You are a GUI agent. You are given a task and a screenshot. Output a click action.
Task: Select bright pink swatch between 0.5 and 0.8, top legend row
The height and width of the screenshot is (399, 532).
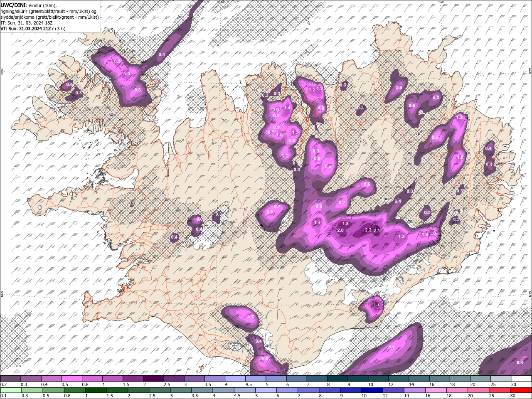[71, 379]
